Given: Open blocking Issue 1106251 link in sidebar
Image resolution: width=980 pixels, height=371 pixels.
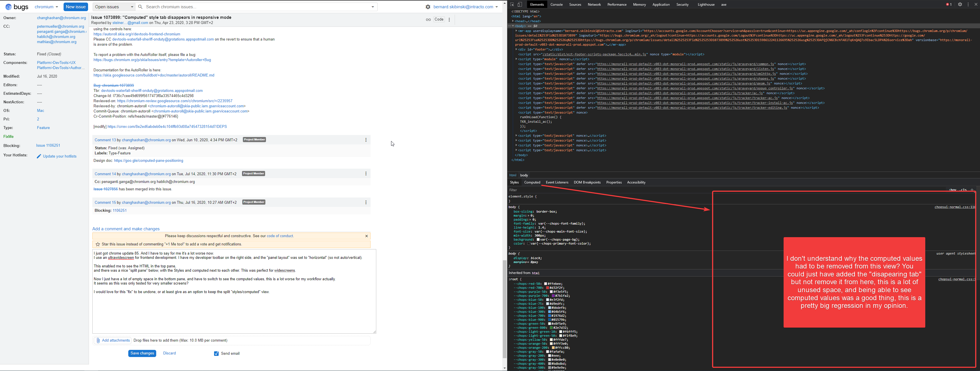Looking at the screenshot, I should 48,146.
